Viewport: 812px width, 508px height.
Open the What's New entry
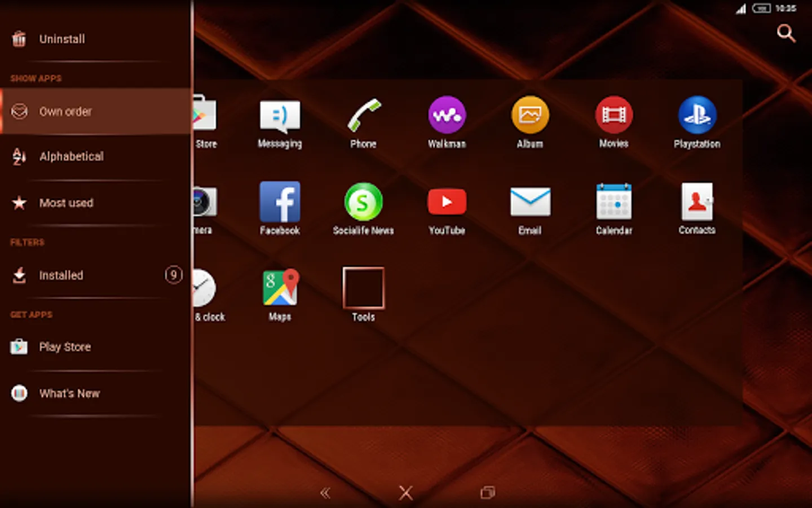pyautogui.click(x=95, y=393)
